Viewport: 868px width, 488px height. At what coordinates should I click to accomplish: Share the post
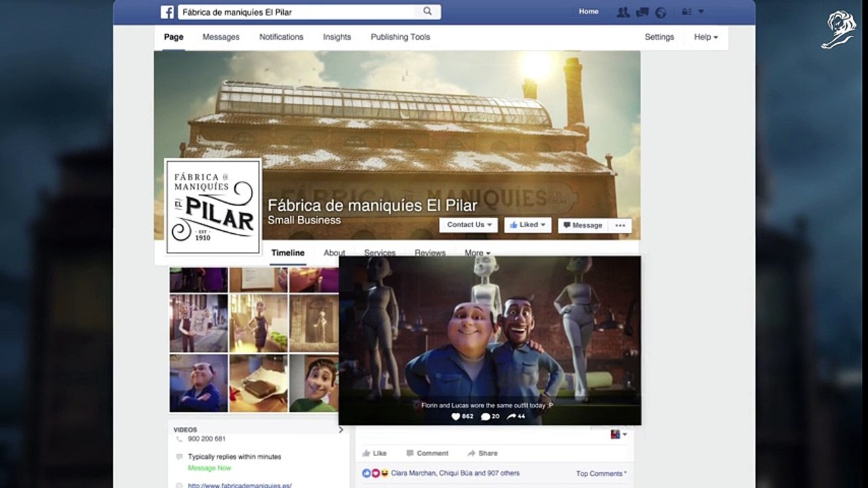click(x=482, y=453)
